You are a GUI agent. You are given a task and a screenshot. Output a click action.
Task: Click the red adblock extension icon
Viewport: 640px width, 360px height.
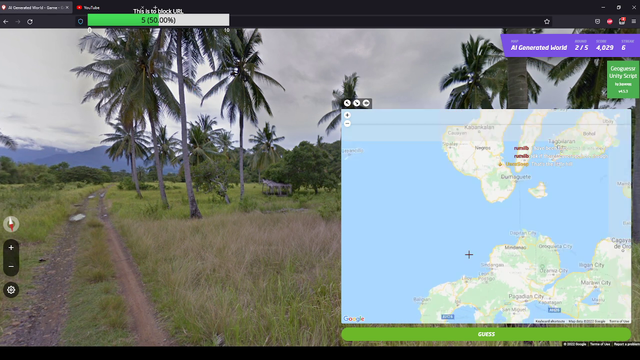click(610, 22)
